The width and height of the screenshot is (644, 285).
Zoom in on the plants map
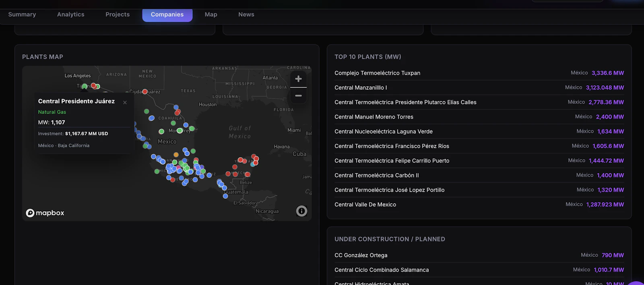[x=298, y=79]
